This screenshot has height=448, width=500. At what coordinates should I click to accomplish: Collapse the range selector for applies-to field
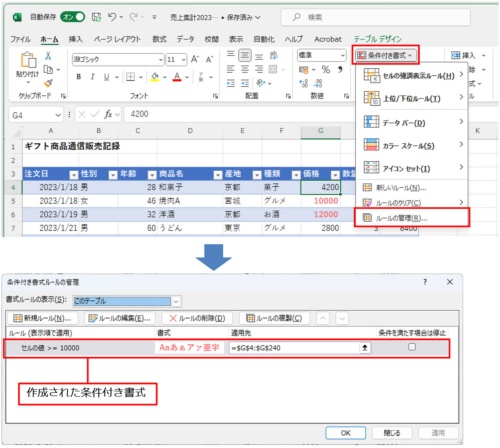(x=365, y=348)
